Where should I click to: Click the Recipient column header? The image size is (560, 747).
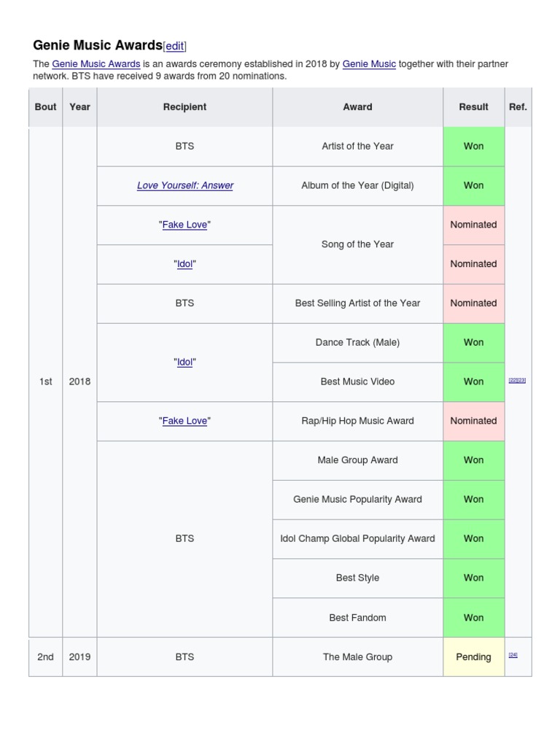pyautogui.click(x=184, y=107)
